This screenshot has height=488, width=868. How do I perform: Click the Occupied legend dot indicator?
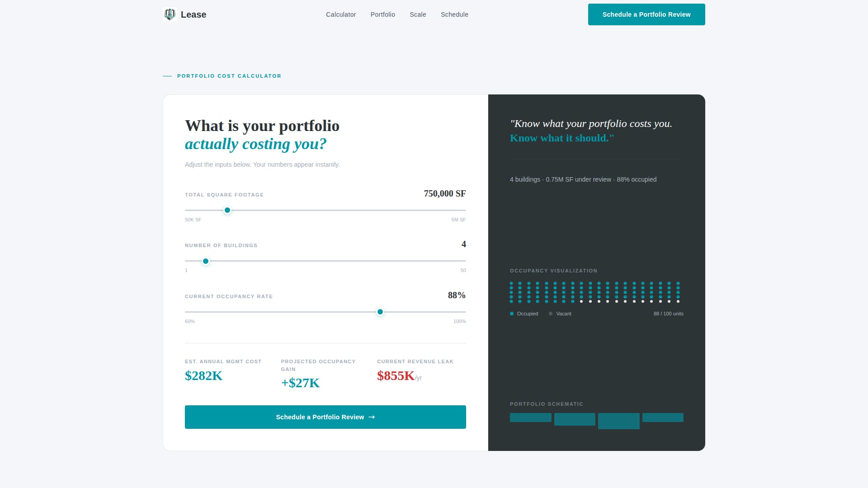(511, 313)
